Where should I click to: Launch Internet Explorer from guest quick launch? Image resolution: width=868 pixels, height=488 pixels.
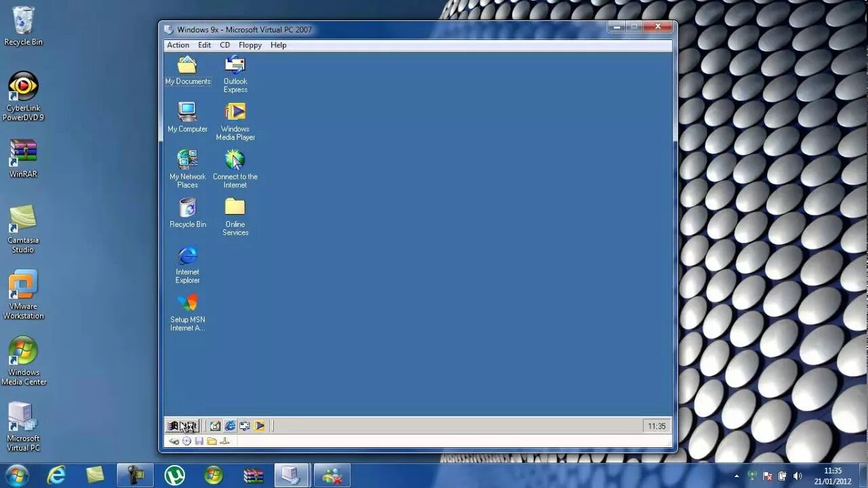point(230,426)
